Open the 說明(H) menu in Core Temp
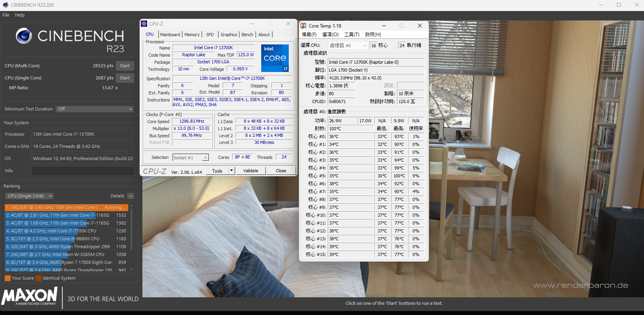 pyautogui.click(x=373, y=35)
